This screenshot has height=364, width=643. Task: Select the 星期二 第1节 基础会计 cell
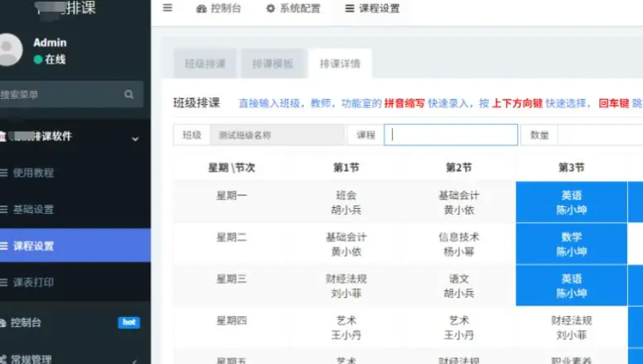(x=346, y=244)
